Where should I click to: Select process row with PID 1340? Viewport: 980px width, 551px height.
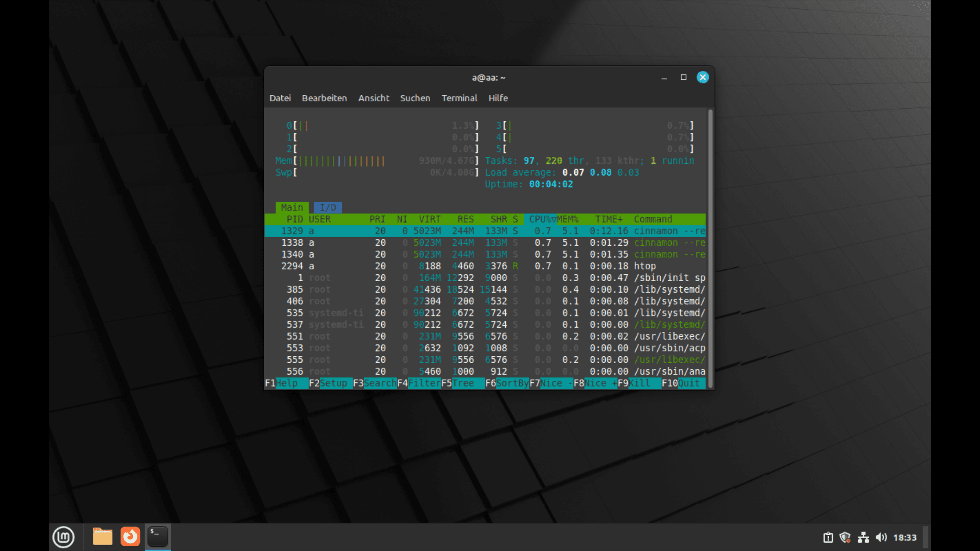tap(485, 254)
